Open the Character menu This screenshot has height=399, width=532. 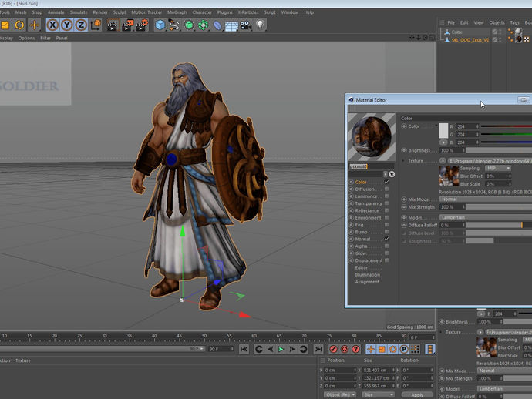[x=202, y=12]
